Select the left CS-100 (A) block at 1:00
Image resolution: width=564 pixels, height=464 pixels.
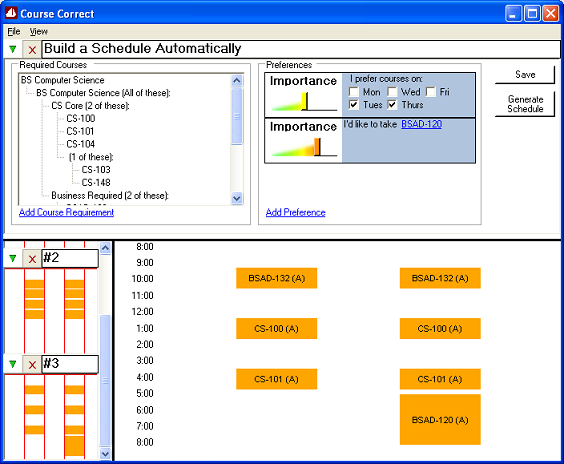(x=276, y=328)
